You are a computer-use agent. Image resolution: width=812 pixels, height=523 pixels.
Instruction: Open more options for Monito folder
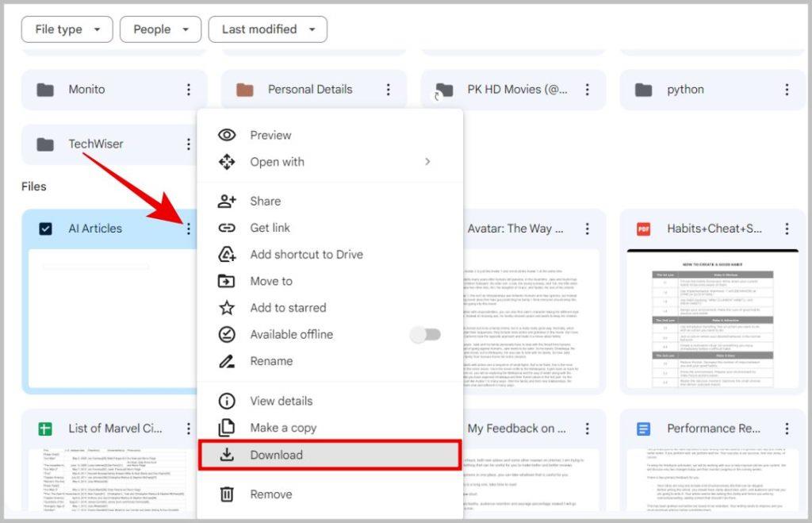pos(189,90)
